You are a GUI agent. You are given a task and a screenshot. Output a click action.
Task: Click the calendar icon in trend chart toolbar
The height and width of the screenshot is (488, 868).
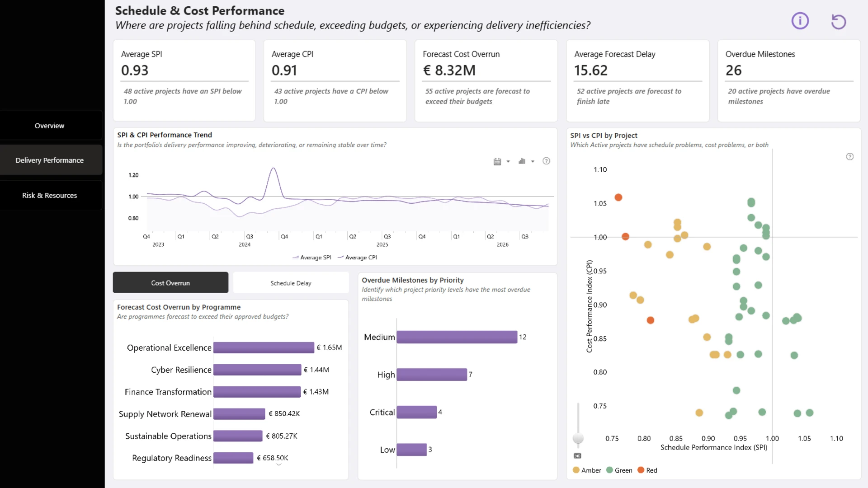tap(497, 161)
